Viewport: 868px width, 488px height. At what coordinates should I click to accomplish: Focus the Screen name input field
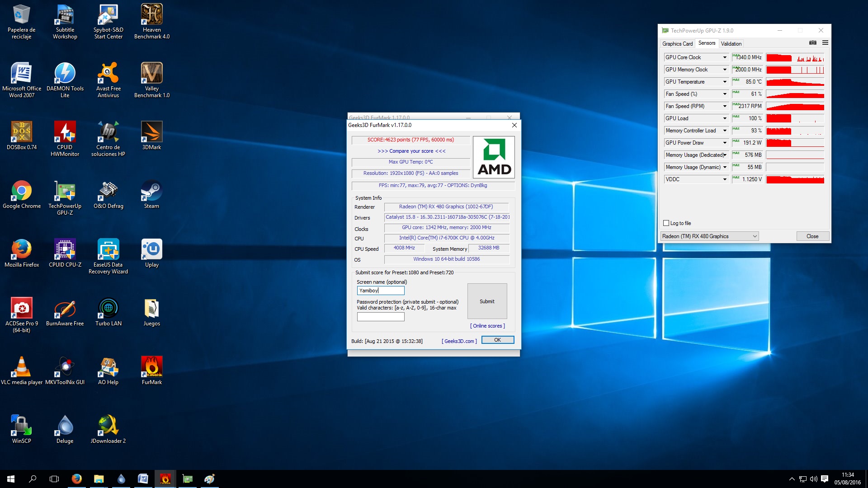381,291
